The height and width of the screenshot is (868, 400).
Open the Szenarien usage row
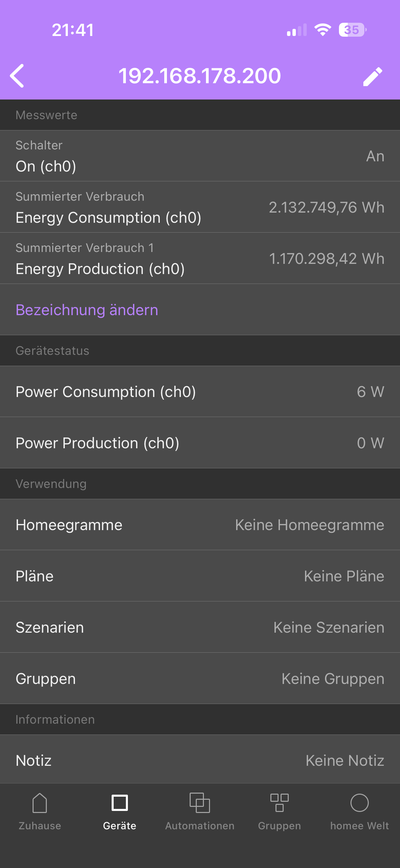point(200,628)
